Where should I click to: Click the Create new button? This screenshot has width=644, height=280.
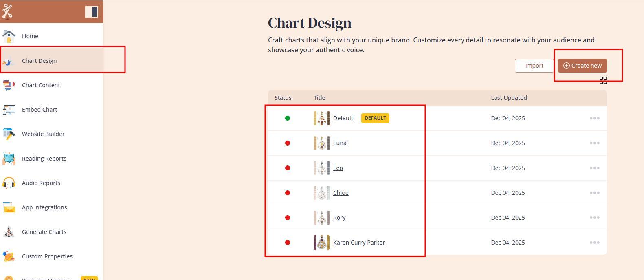click(x=582, y=66)
